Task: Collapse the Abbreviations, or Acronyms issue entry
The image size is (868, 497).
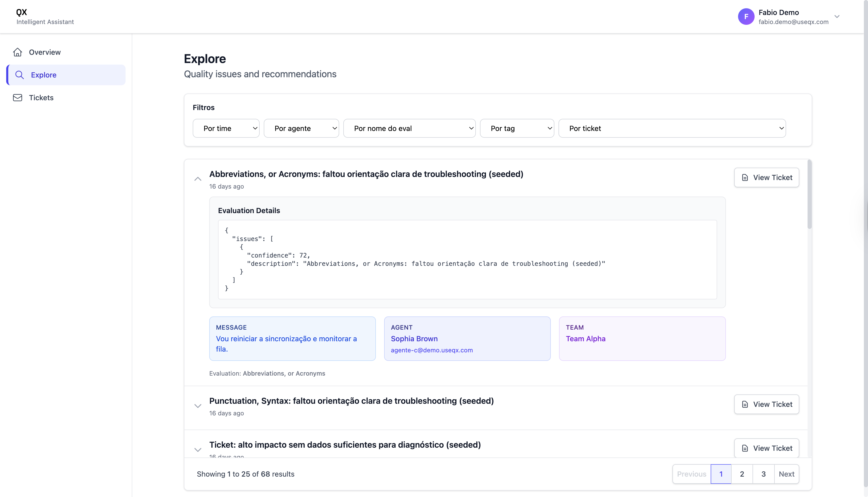Action: click(198, 179)
